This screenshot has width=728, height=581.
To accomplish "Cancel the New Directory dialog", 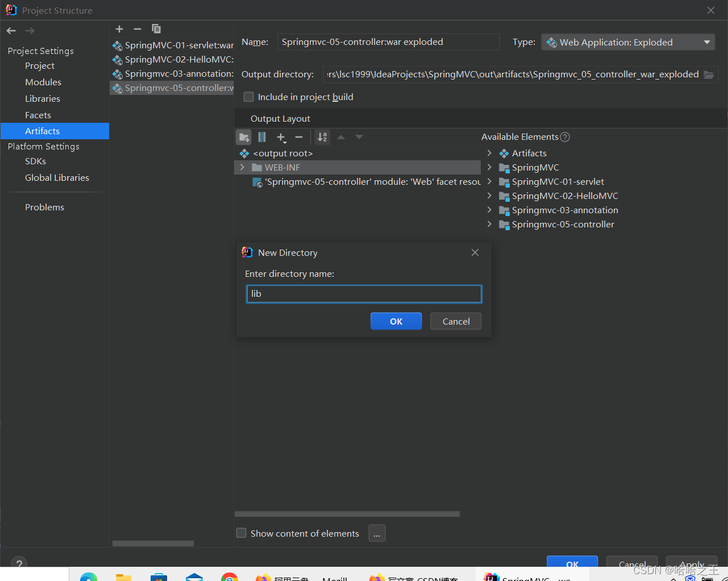I will point(456,321).
